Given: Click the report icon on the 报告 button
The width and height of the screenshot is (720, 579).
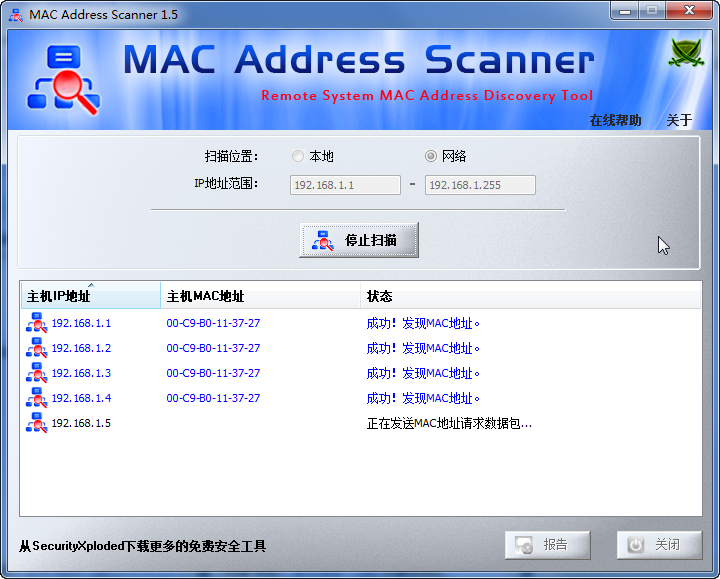Looking at the screenshot, I should click(x=523, y=545).
